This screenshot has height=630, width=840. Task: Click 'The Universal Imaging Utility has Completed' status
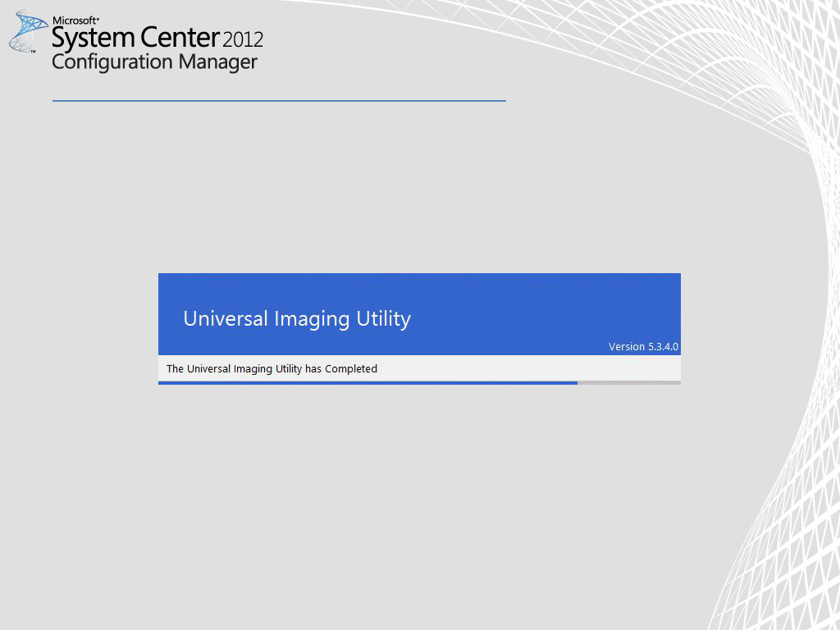click(272, 368)
